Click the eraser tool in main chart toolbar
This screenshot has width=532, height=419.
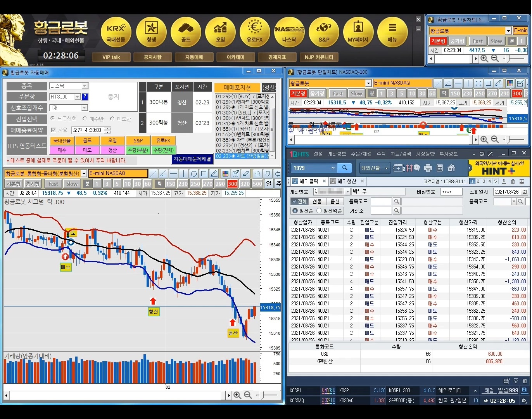[x=245, y=173]
